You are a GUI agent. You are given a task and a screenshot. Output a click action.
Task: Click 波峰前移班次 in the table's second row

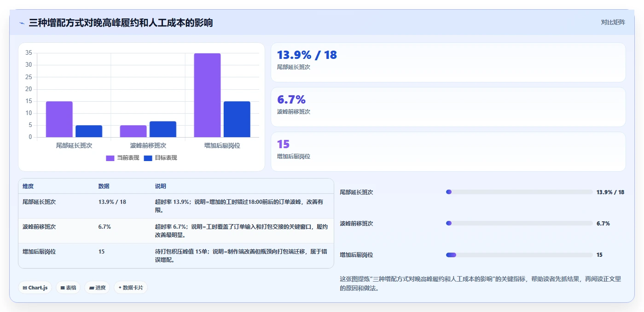click(39, 227)
